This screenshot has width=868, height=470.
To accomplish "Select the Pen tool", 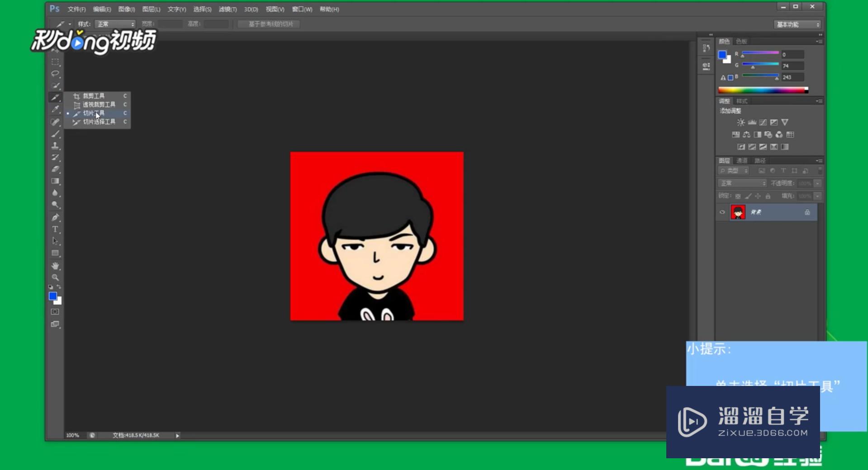I will click(55, 217).
